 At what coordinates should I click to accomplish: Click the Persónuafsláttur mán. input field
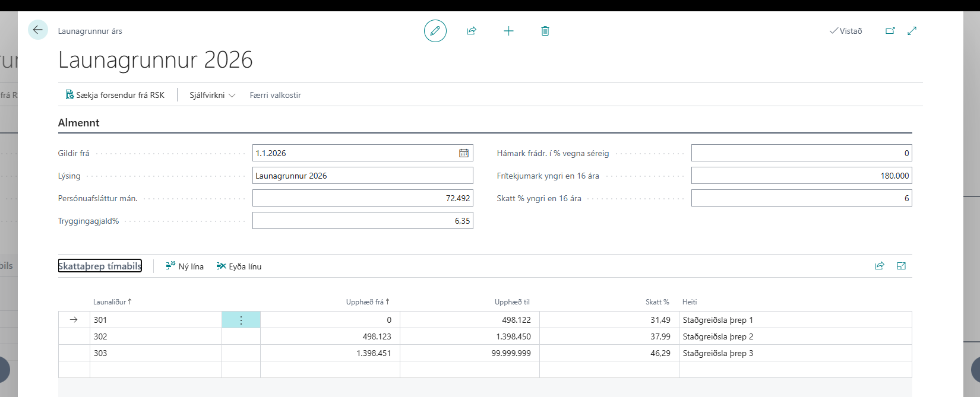tap(362, 198)
